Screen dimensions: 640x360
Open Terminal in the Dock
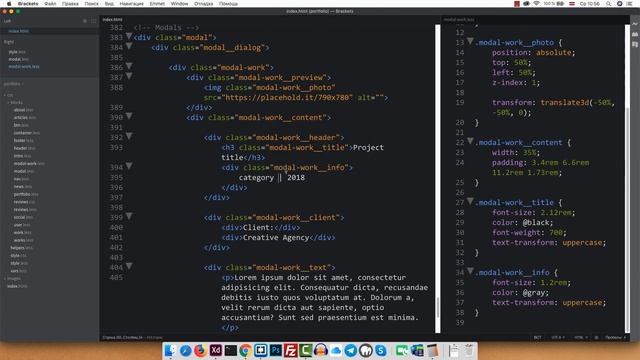[231, 350]
